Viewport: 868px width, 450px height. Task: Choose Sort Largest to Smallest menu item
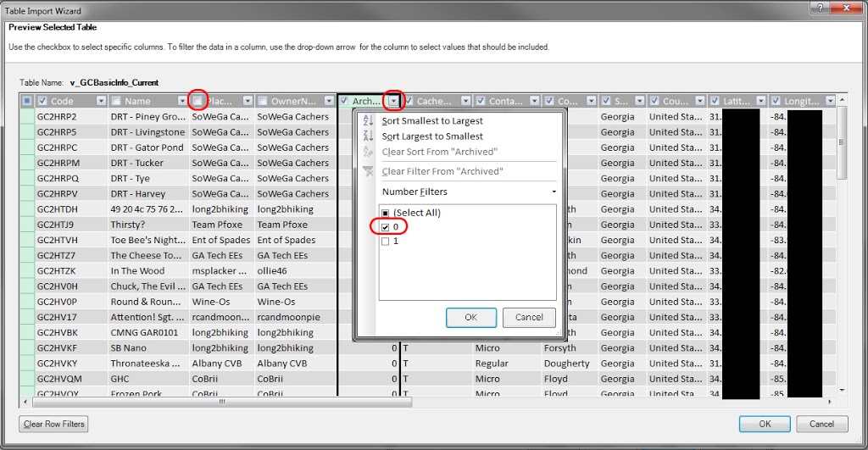(432, 136)
